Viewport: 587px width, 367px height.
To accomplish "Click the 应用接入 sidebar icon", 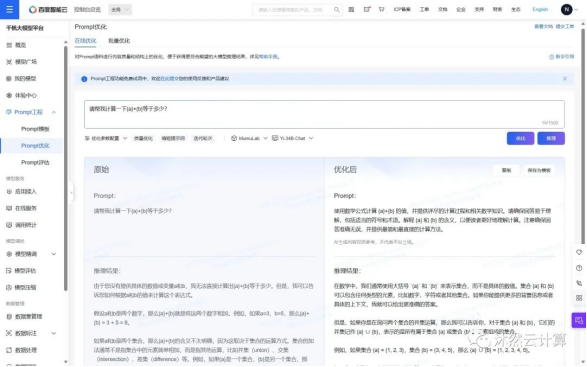I will tap(9, 191).
